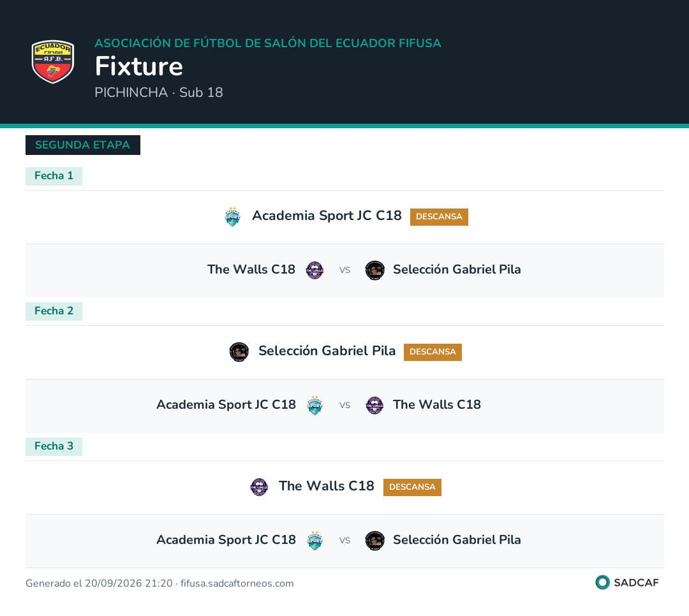Click Academia Sport JC crest in Fecha 2 match
The height and width of the screenshot is (616, 689).
(x=315, y=405)
